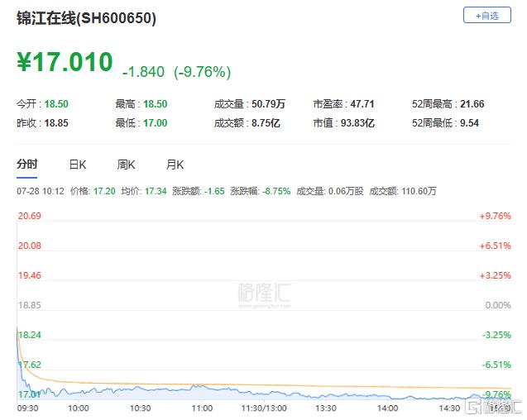Open the 日K daily candlestick tab
527x420 pixels.
point(78,165)
